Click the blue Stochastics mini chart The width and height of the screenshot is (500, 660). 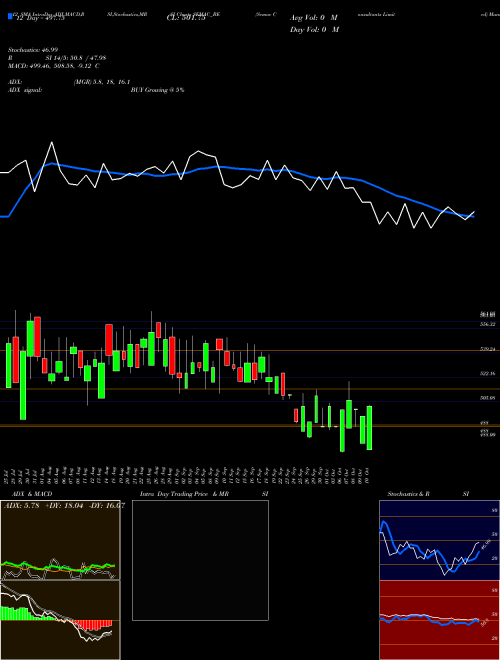(x=439, y=540)
